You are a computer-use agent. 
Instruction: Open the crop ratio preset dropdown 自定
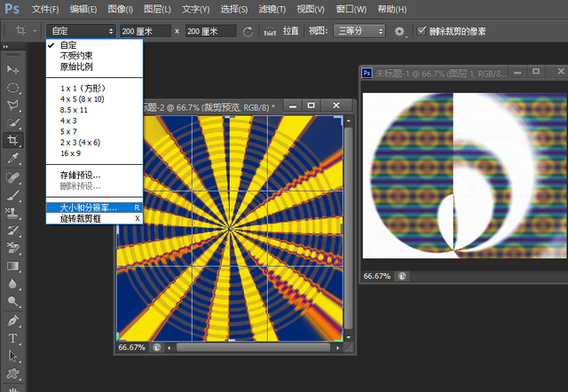point(81,30)
